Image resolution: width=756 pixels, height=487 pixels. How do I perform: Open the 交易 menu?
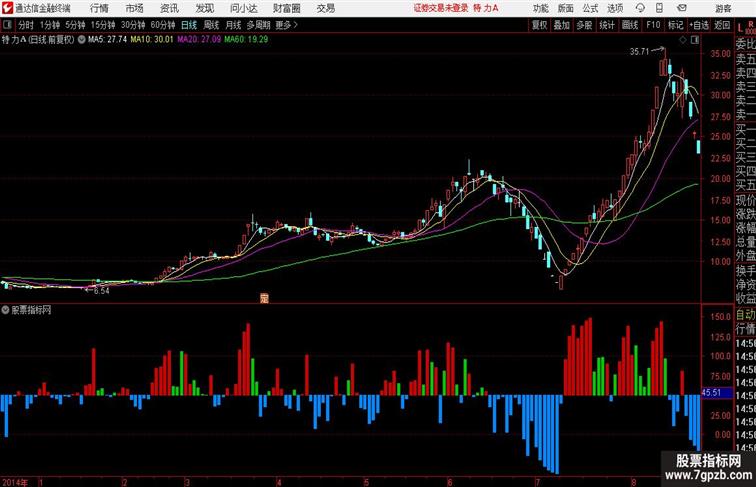click(x=325, y=8)
